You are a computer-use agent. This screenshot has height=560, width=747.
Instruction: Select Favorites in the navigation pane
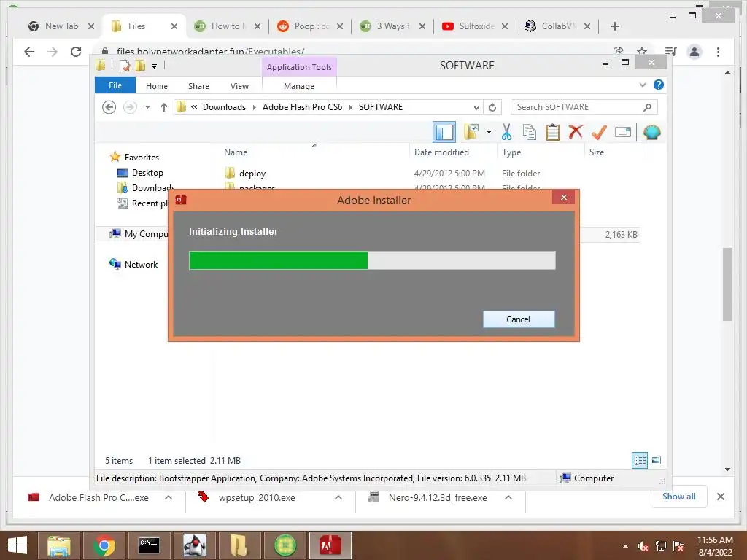[142, 157]
